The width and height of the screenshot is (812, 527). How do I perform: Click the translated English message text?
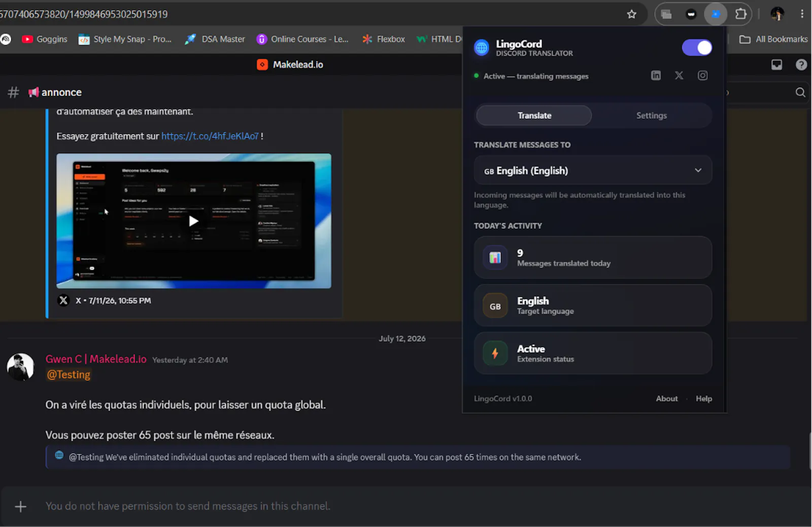[x=325, y=457]
